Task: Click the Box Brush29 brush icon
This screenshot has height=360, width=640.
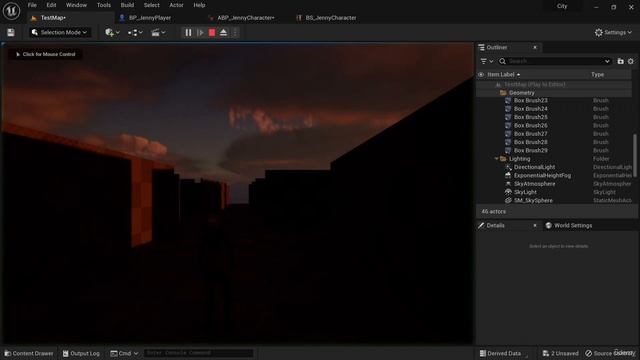Action: click(508, 150)
